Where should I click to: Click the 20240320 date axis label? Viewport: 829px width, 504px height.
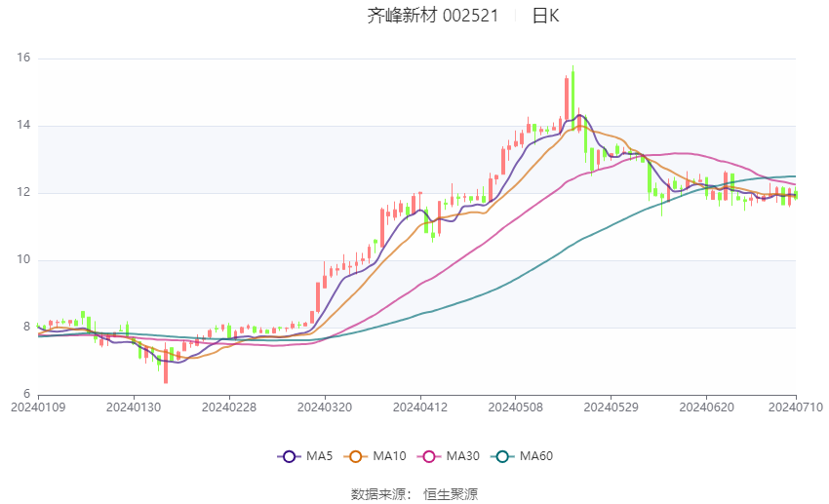(325, 407)
